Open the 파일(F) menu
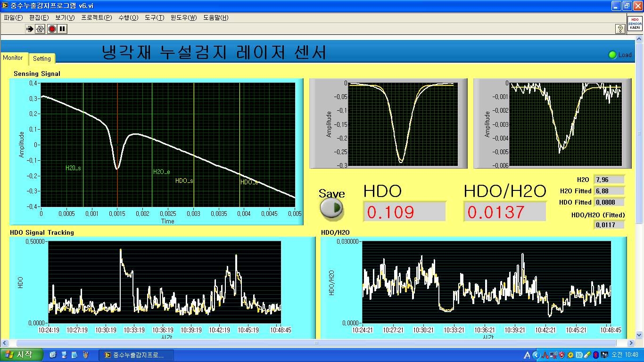The height and width of the screenshot is (362, 644). point(13,17)
